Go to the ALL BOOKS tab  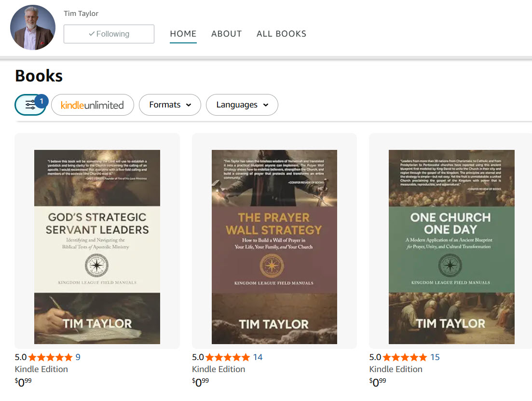click(281, 34)
